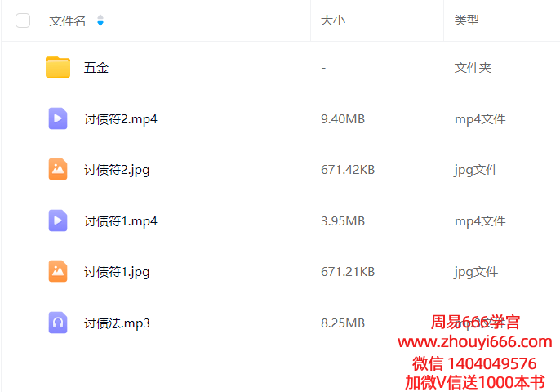Click the www.zhouyi666.com watermark link

point(475,342)
